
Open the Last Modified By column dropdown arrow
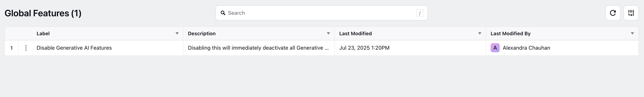(632, 34)
